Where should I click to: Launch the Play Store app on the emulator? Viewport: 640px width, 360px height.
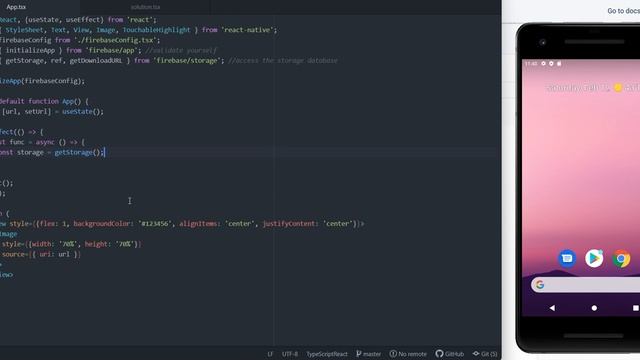(594, 258)
